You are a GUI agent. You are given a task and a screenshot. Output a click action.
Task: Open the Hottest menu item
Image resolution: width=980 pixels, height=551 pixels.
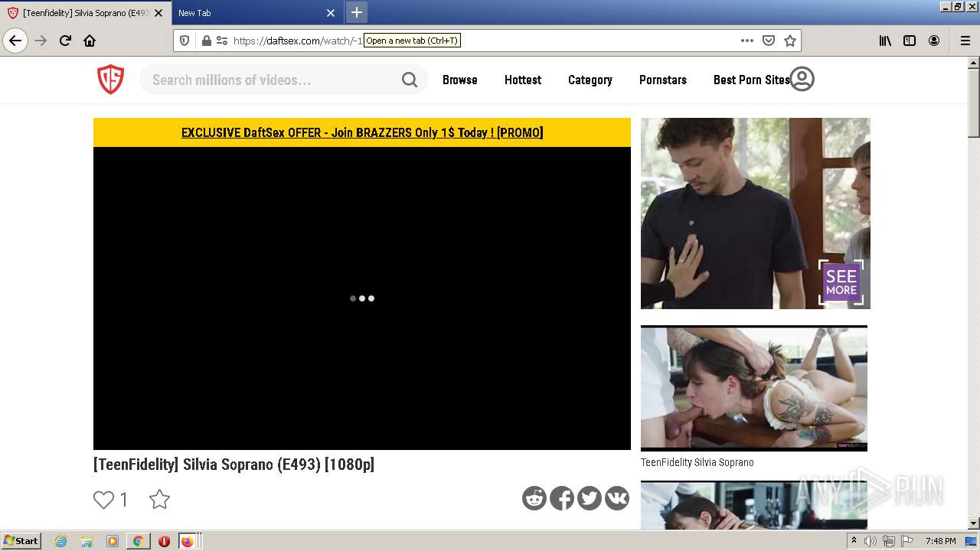coord(523,80)
